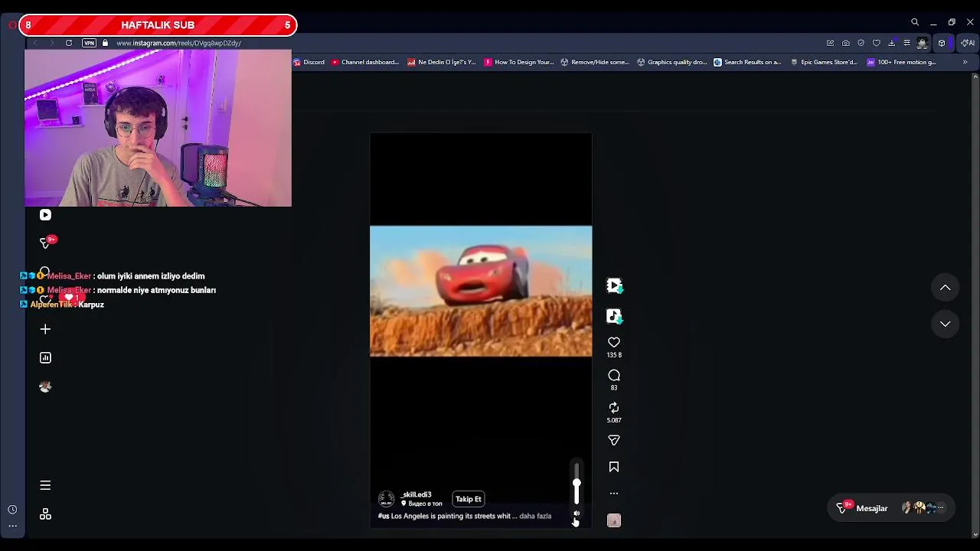
Task: Save the reel with bookmark icon
Action: click(x=614, y=467)
